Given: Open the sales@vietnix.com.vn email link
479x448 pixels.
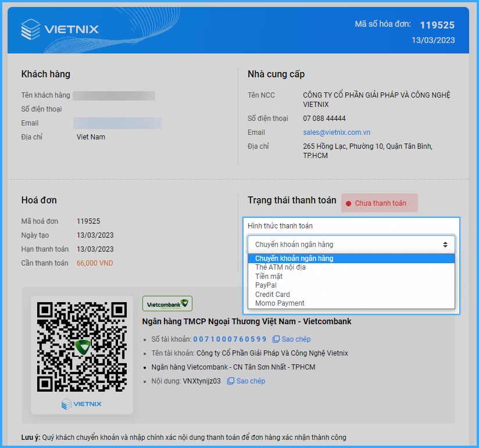Looking at the screenshot, I should tap(337, 132).
